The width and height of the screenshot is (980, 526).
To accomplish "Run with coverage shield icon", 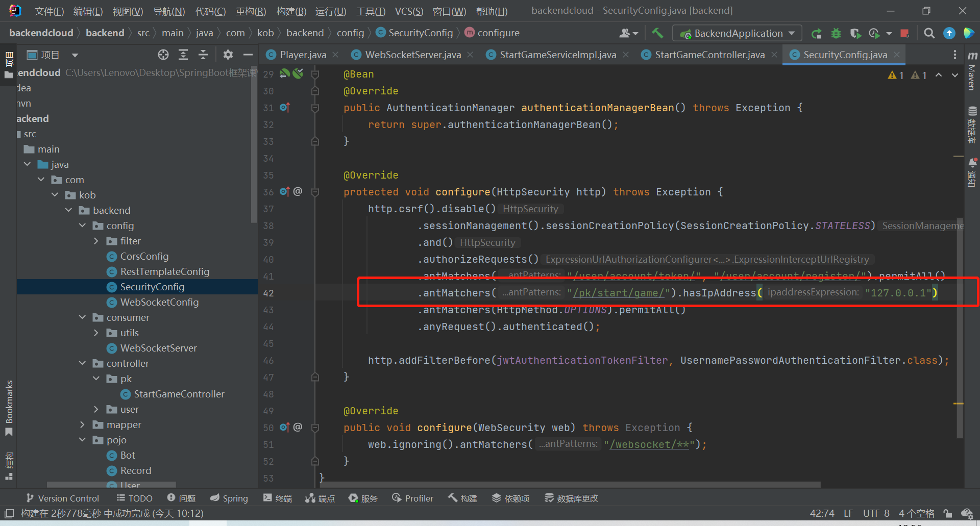I will pos(855,33).
